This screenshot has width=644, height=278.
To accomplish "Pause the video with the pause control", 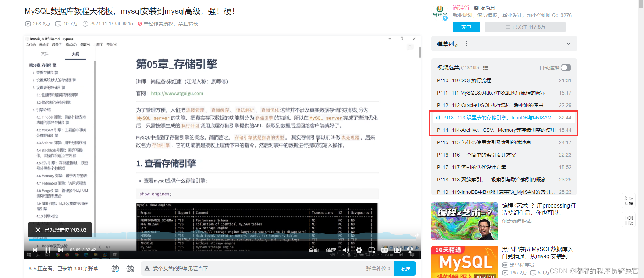I will coord(48,250).
